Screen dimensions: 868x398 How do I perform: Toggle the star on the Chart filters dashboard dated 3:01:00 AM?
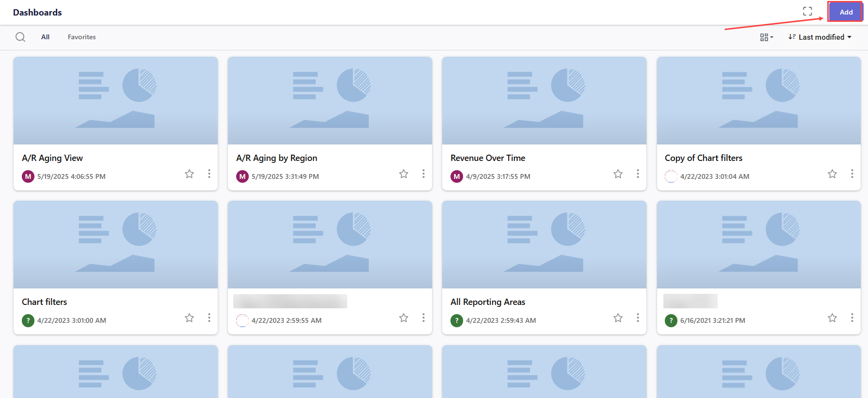[189, 318]
